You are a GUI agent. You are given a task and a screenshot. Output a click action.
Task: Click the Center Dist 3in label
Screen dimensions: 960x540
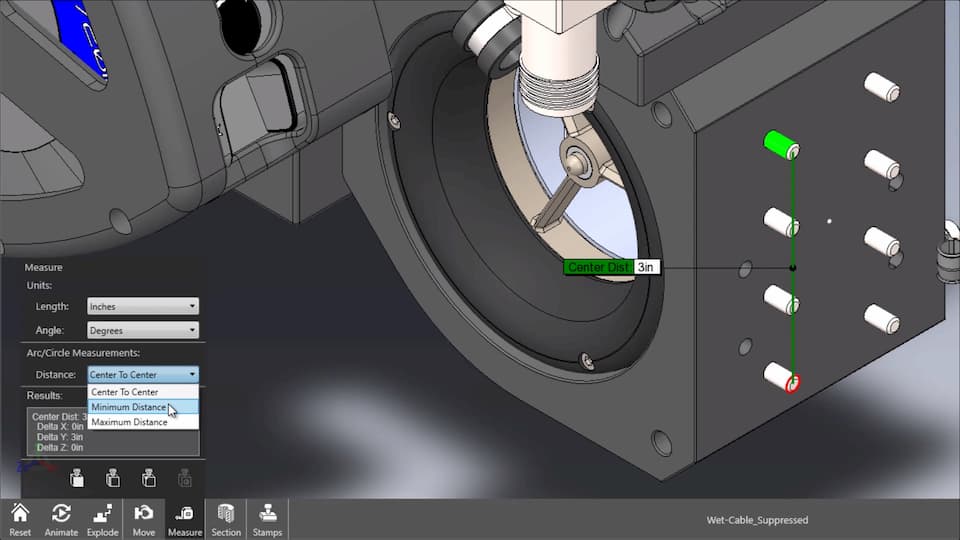(x=611, y=267)
